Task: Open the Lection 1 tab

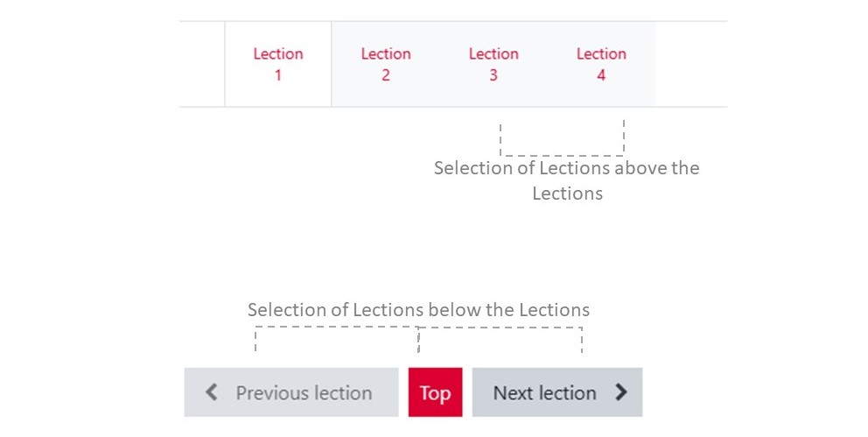Action: point(278,64)
